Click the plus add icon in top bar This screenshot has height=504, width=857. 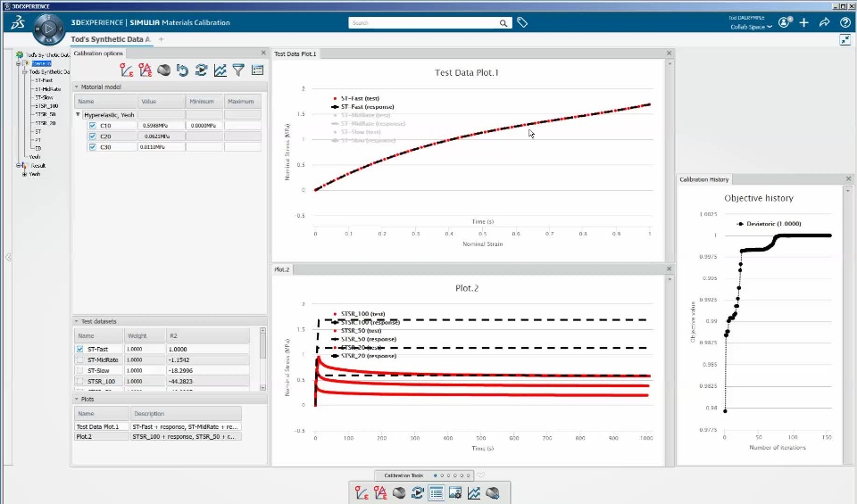point(804,22)
